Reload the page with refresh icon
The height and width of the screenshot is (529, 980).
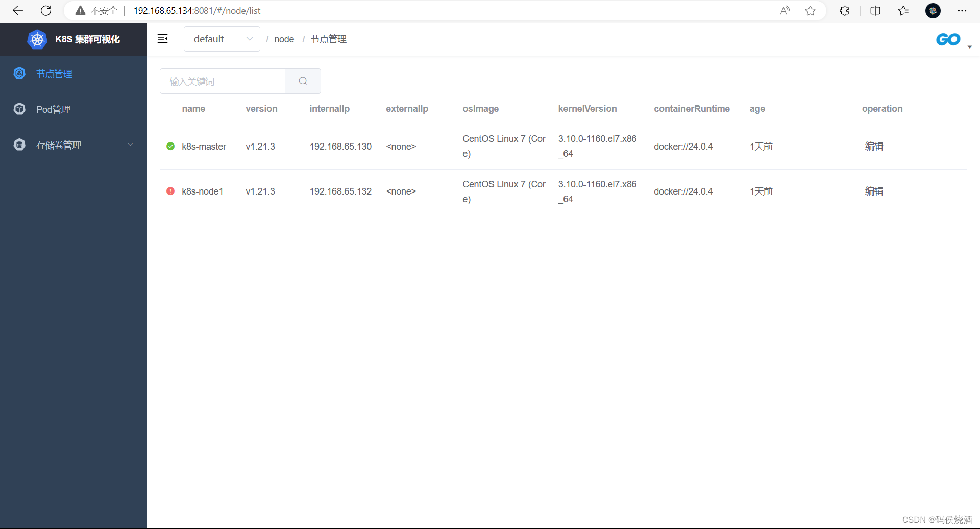[x=46, y=11]
